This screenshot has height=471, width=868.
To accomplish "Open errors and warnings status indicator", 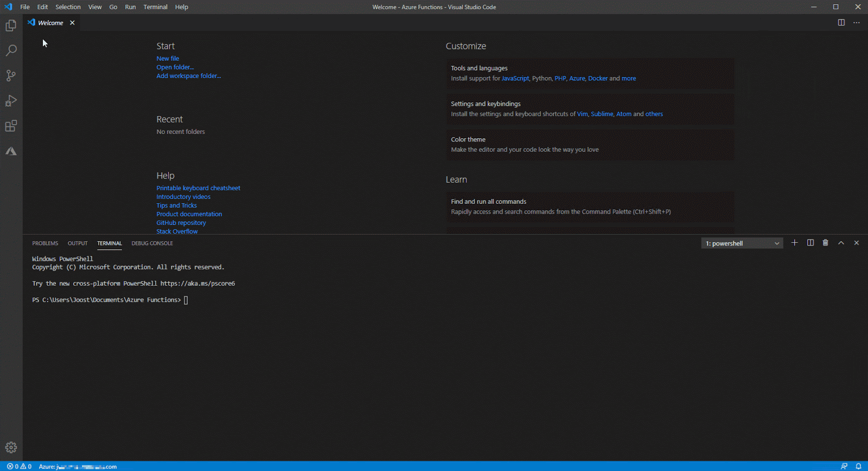I will pos(19,466).
